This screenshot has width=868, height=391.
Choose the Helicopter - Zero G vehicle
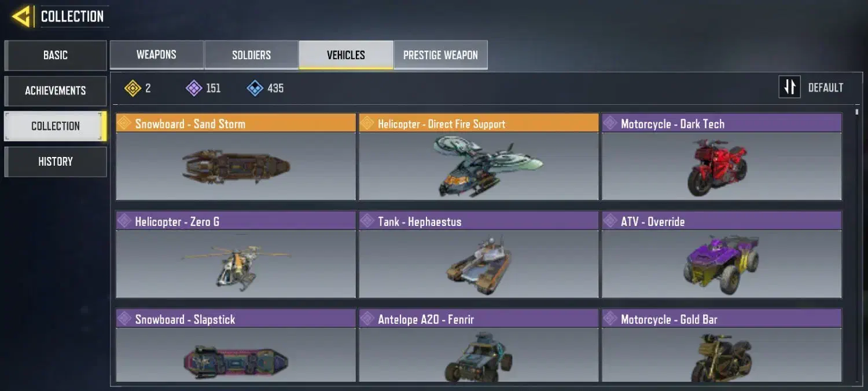[236, 255]
